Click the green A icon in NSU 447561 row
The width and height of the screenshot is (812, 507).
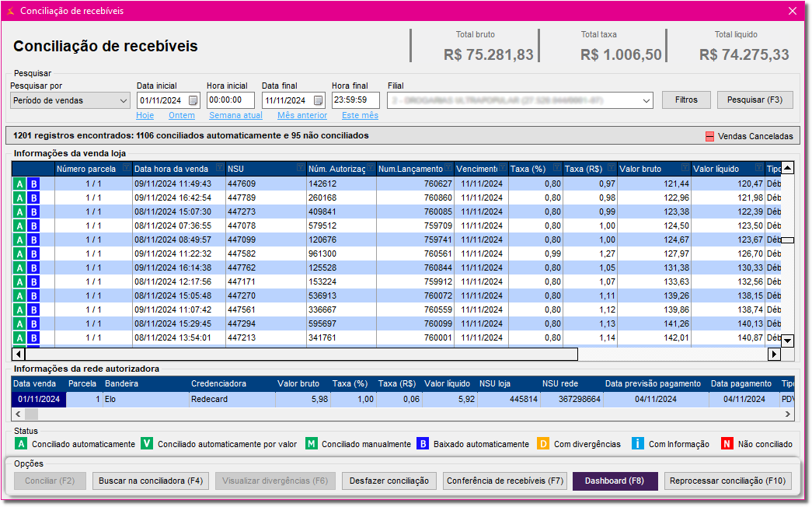19,310
